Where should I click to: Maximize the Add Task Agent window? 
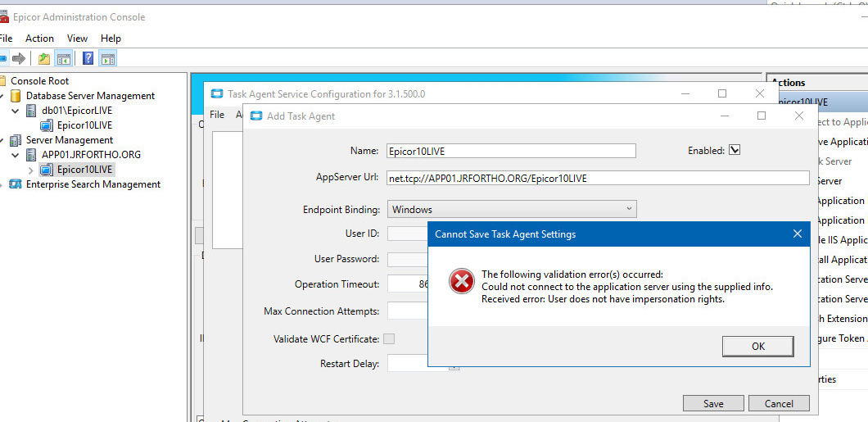762,116
